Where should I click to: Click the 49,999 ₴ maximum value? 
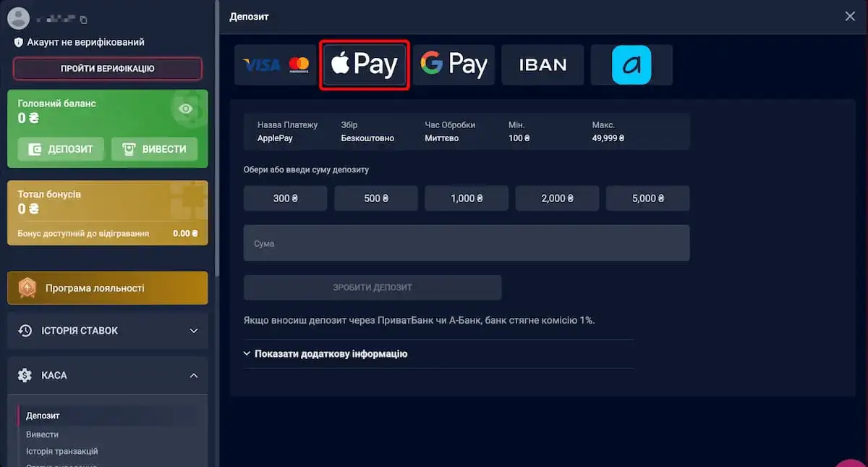tap(608, 138)
